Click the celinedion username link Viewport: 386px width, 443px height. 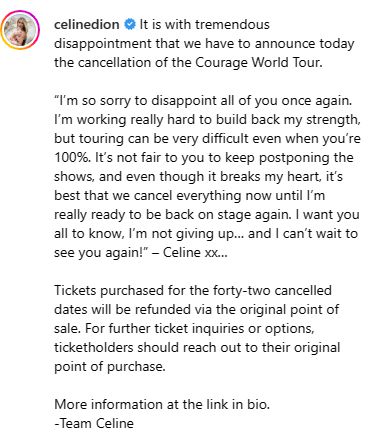point(87,25)
